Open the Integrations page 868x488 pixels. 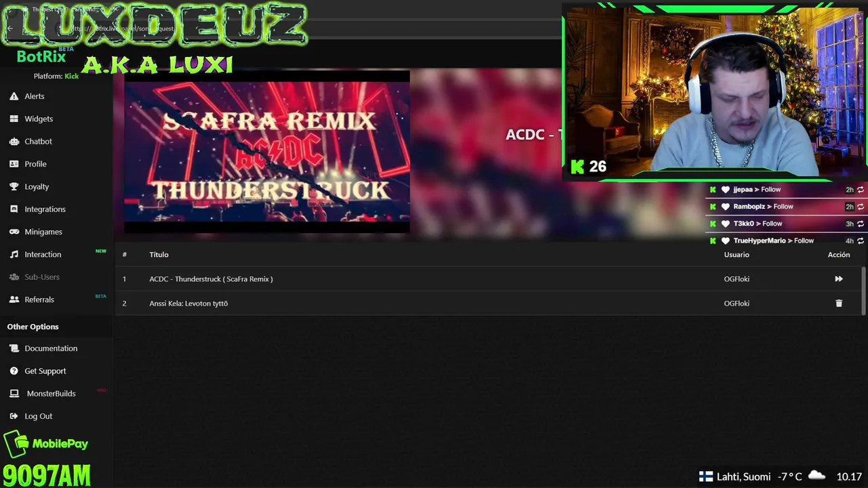(x=45, y=209)
